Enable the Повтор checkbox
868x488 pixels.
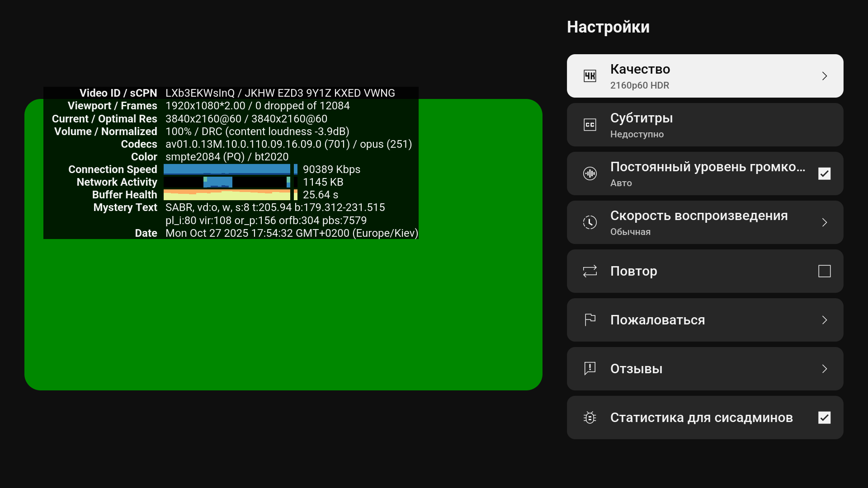point(824,271)
